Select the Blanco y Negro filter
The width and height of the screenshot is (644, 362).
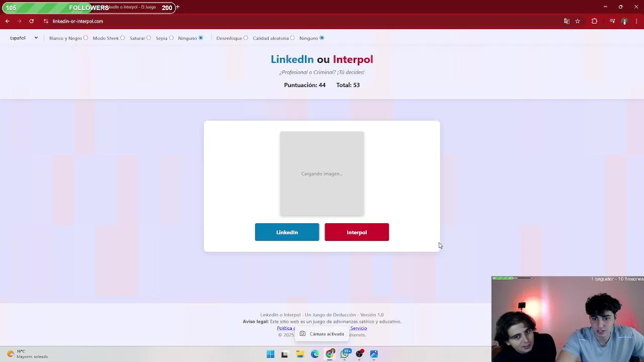coord(86,38)
